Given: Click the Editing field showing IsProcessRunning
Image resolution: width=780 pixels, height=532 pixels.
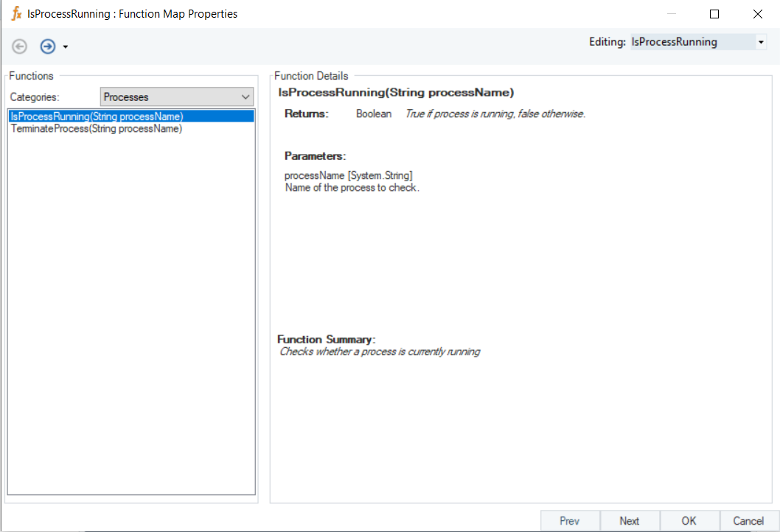Looking at the screenshot, I should tap(693, 42).
